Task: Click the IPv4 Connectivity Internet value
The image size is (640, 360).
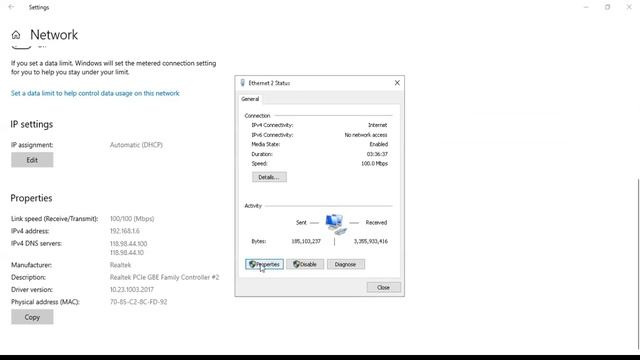Action: pyautogui.click(x=378, y=125)
